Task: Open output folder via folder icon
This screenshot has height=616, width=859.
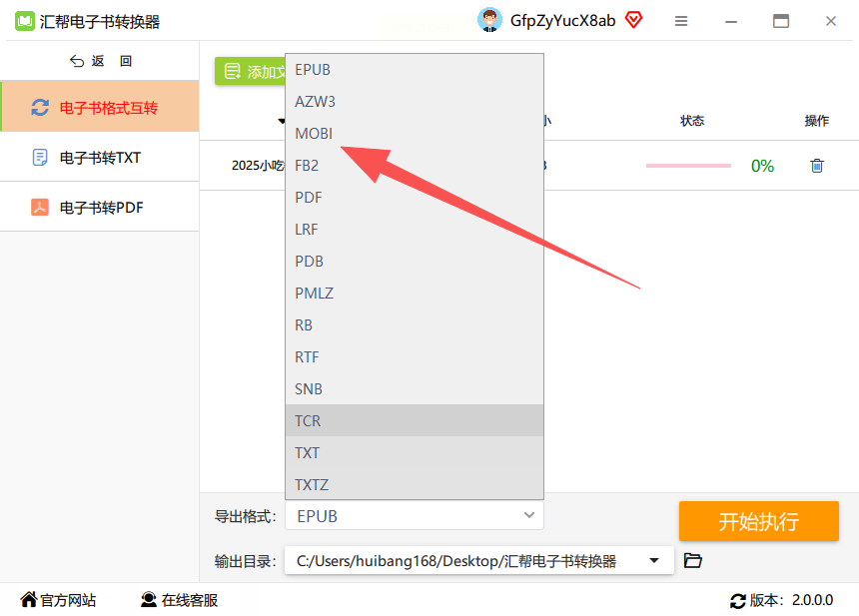Action: click(693, 560)
